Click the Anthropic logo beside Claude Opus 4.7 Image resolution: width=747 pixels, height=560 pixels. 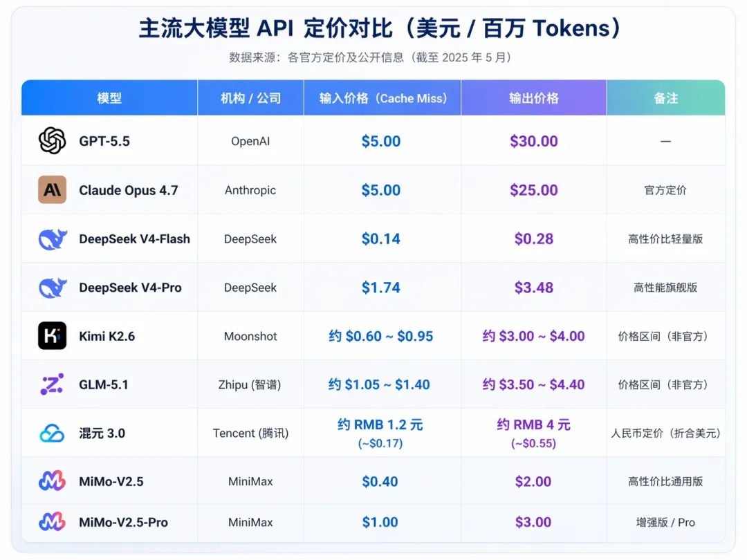pyautogui.click(x=52, y=189)
